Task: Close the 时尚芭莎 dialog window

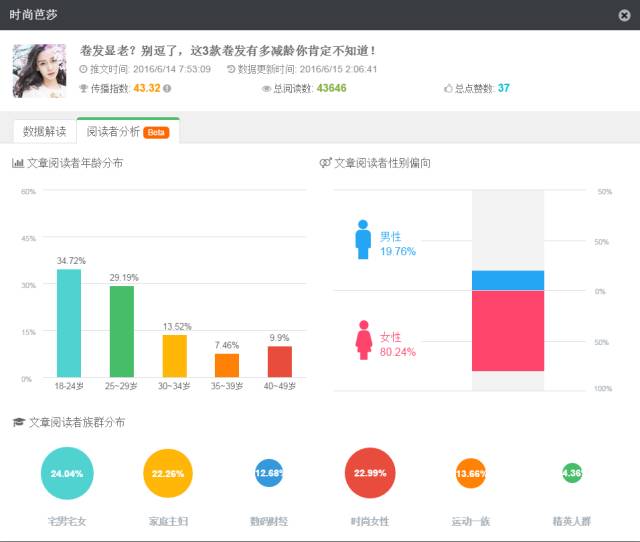Action: pos(624,15)
